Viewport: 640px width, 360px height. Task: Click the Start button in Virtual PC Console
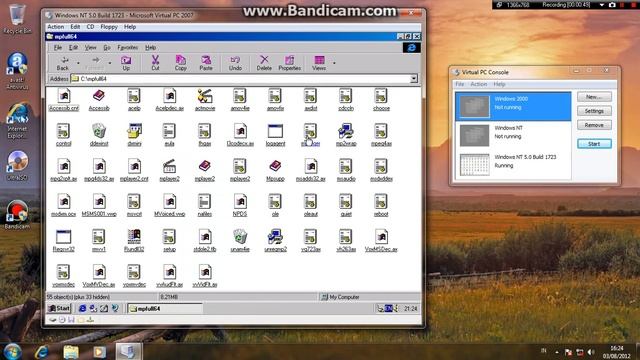[594, 144]
